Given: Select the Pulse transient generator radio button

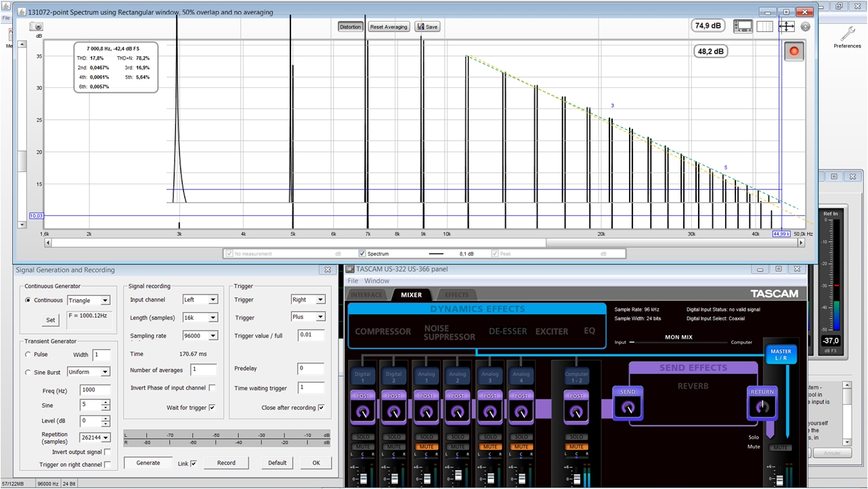Looking at the screenshot, I should point(28,354).
